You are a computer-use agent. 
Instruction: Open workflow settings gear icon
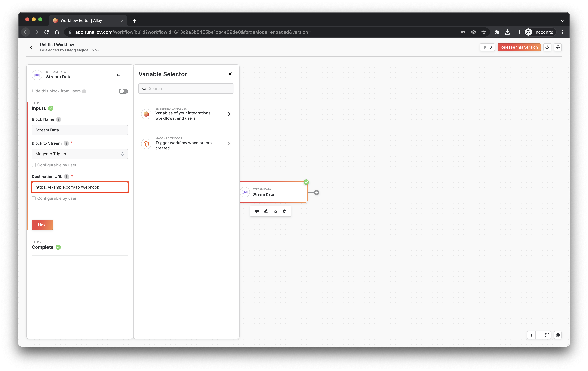[558, 47]
